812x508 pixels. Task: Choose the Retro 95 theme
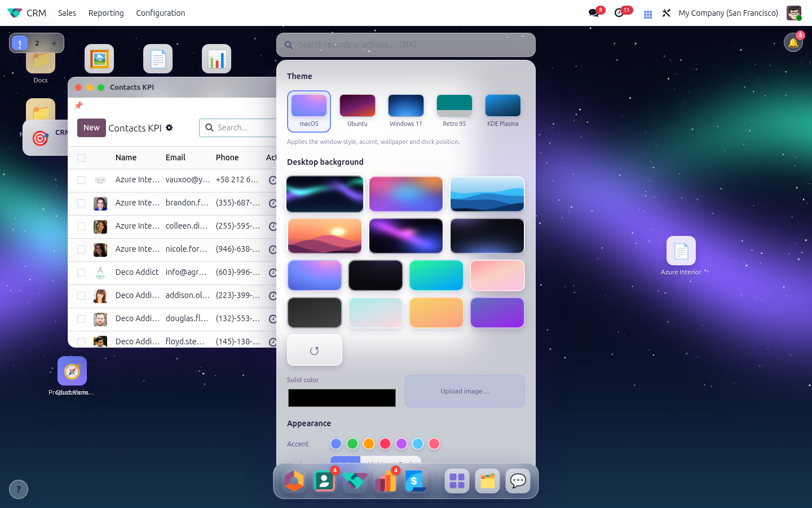(454, 111)
